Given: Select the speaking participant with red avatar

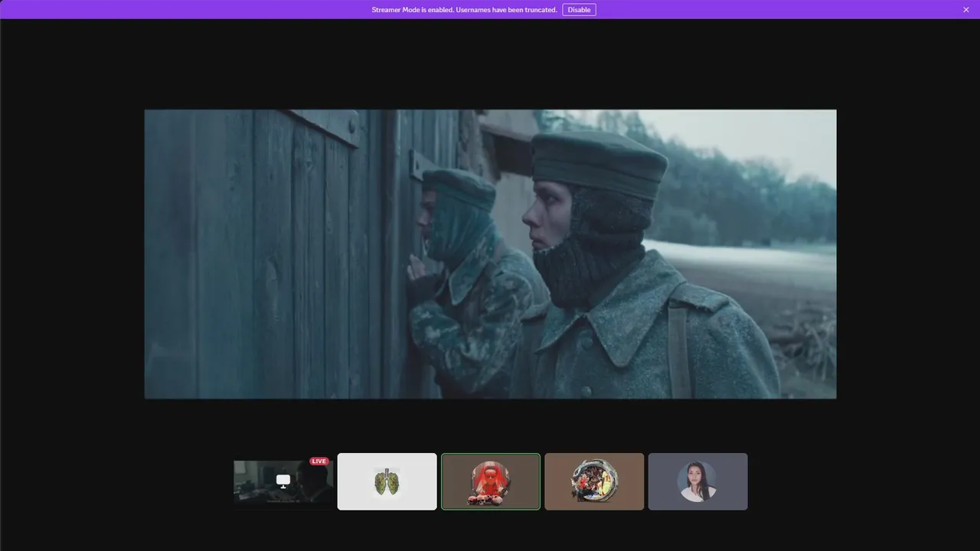Looking at the screenshot, I should pos(491,481).
